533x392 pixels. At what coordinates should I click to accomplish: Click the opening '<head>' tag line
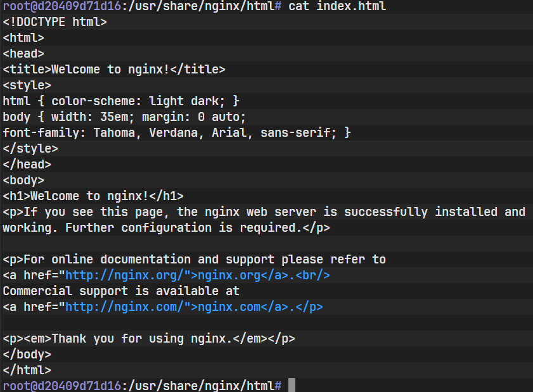click(x=23, y=54)
